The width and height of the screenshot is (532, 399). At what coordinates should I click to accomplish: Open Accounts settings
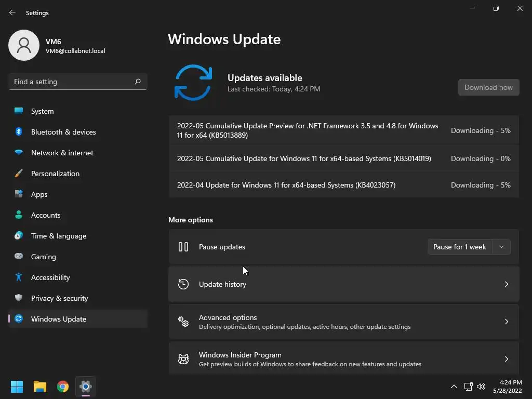click(x=78, y=215)
